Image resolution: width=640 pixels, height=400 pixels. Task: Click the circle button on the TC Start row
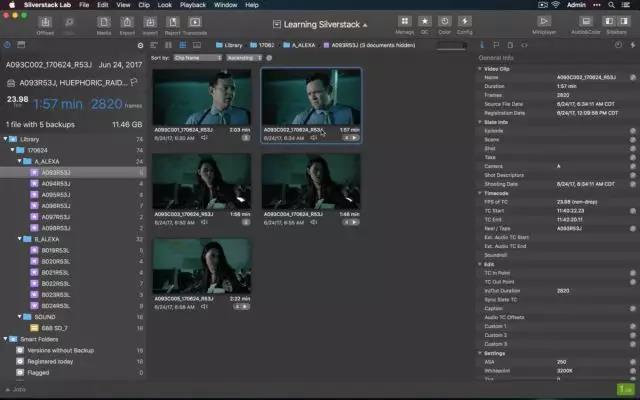633,211
